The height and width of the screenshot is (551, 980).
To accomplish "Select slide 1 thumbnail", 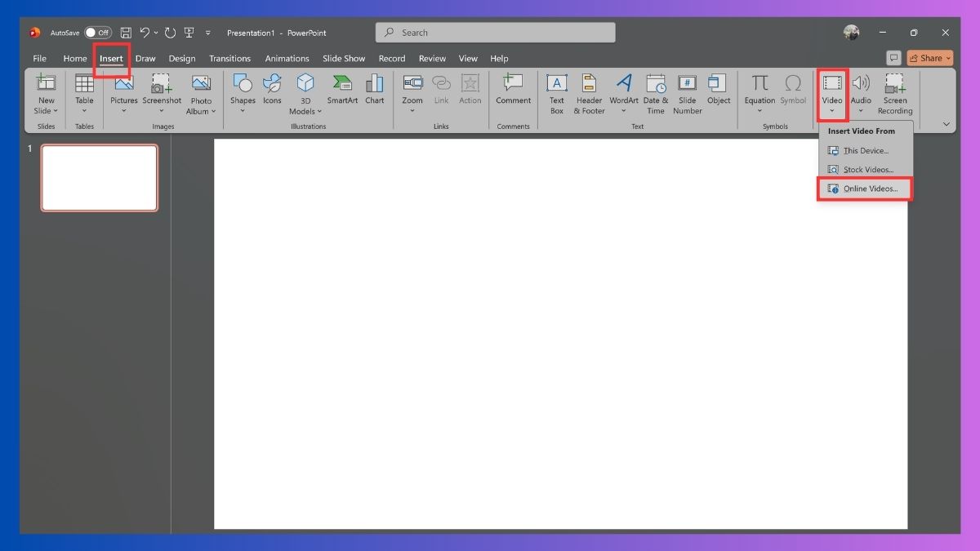I will pos(100,178).
